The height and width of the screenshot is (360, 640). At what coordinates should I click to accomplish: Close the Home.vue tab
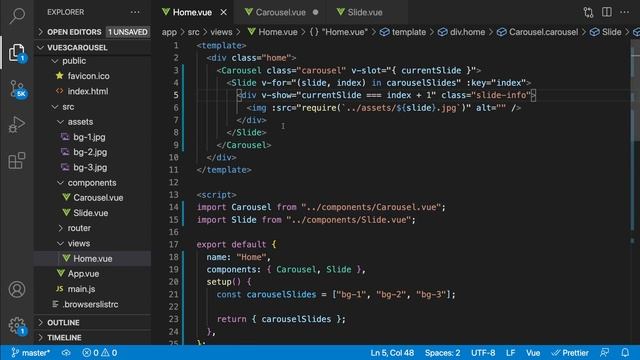point(224,12)
